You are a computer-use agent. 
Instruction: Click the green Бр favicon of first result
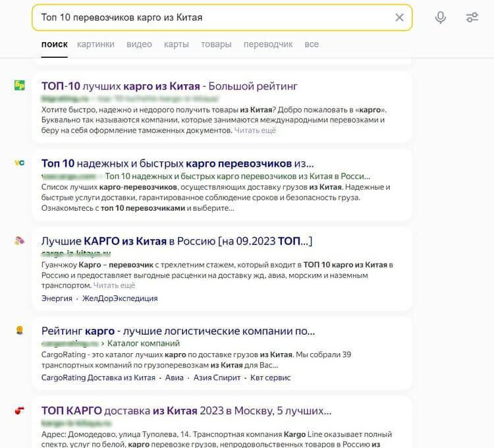[x=20, y=85]
